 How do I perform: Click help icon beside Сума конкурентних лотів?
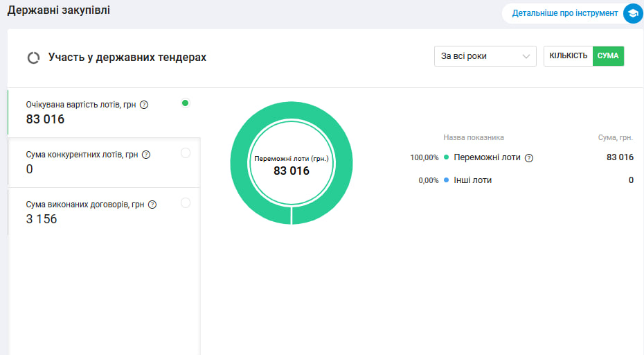(146, 155)
